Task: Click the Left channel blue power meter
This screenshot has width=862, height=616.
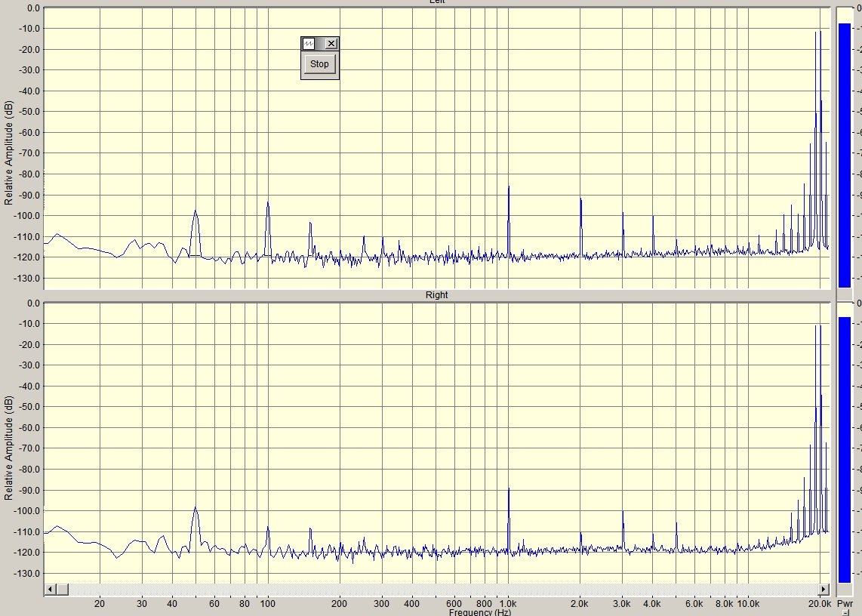Action: point(845,155)
